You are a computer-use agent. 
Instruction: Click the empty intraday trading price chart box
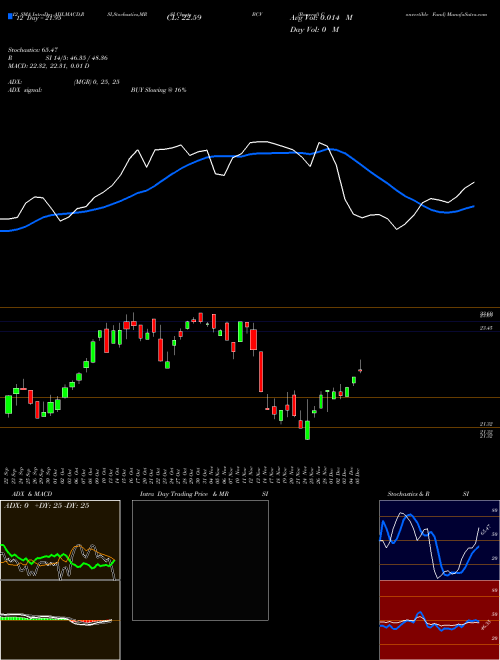click(200, 560)
